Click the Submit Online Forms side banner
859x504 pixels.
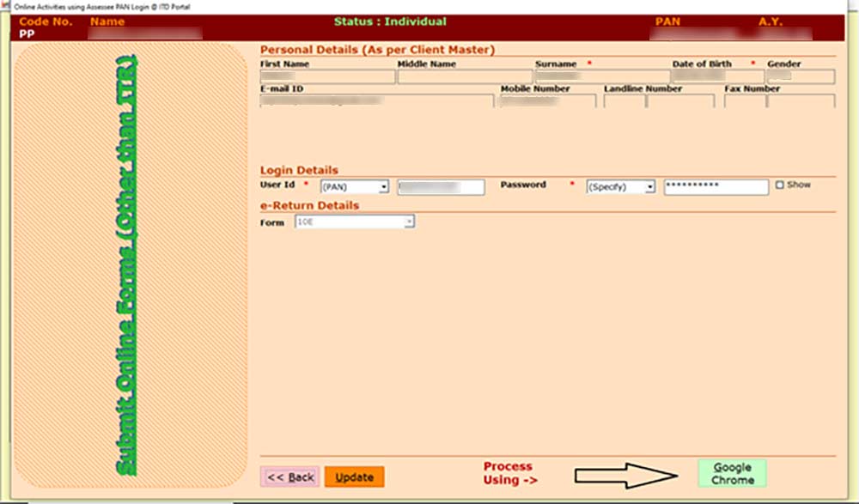127,266
